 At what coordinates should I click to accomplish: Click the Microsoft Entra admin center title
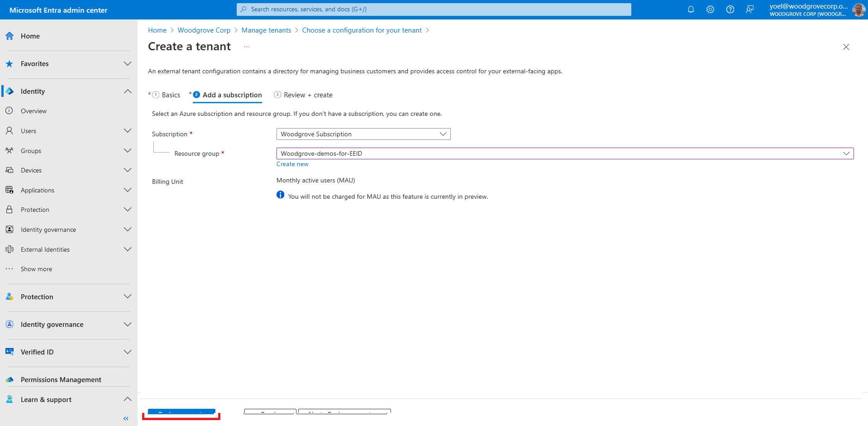58,10
